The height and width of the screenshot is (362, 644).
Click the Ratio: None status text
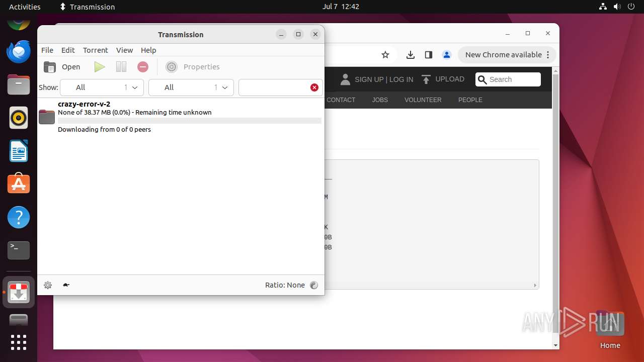[285, 285]
